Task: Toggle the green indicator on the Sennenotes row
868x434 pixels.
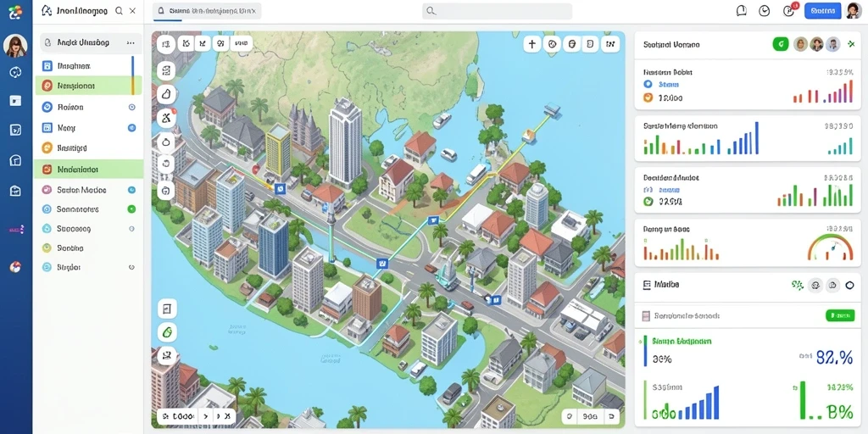Action: coord(131,209)
